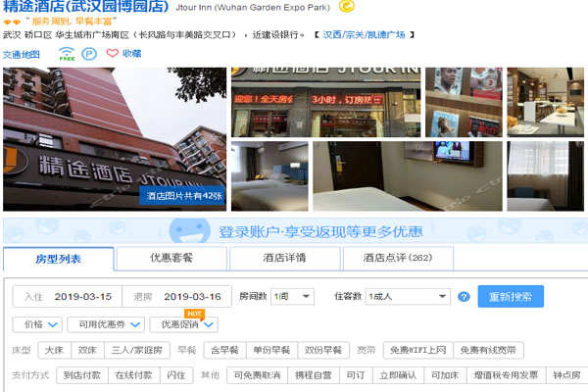
Task: Toggle the 免费有线宽带 filter
Action: [x=488, y=350]
